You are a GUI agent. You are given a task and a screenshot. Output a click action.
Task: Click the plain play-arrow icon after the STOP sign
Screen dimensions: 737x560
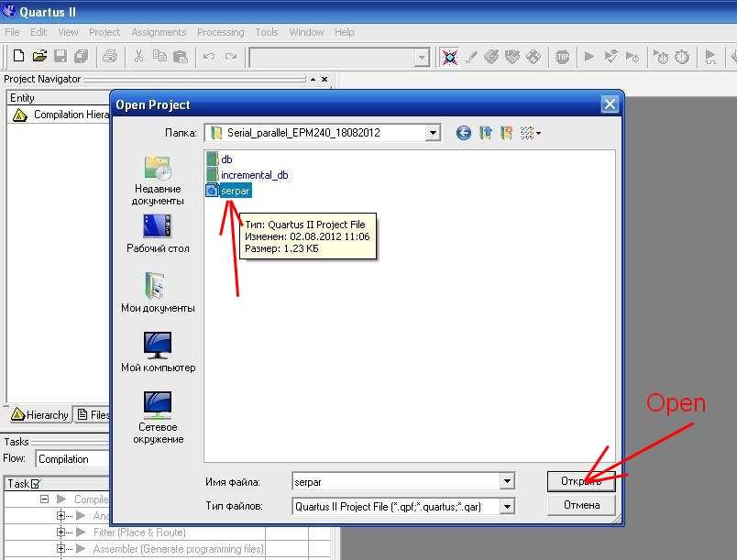tap(588, 57)
